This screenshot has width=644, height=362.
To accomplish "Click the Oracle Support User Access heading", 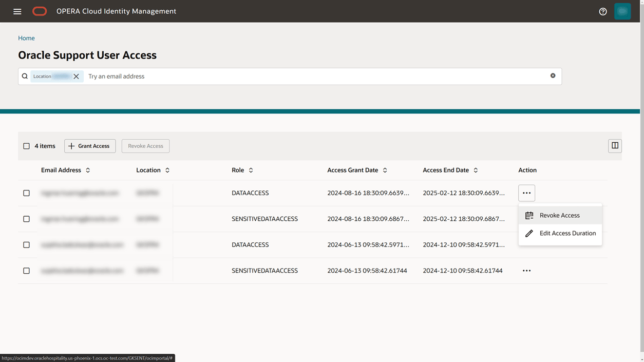I will point(87,55).
